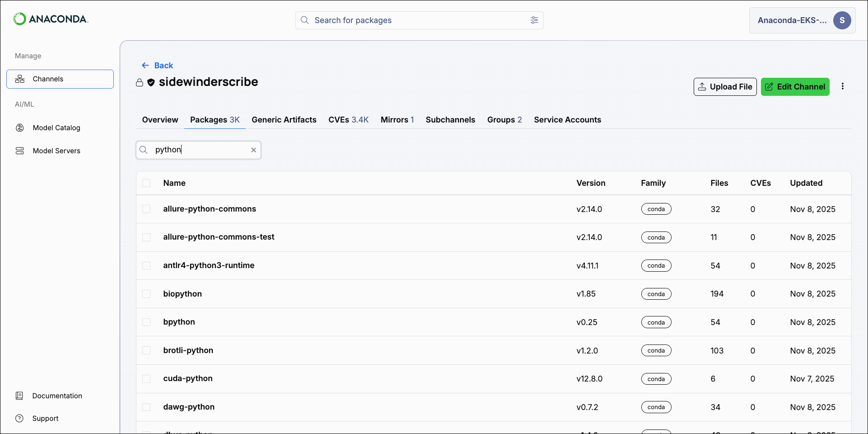Click the Edit Channel button
868x434 pixels.
click(795, 86)
